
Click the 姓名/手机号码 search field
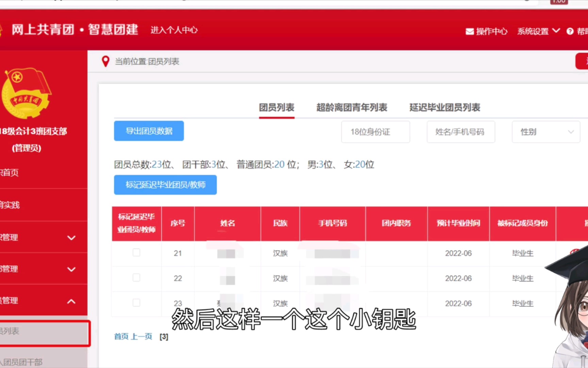pyautogui.click(x=461, y=132)
